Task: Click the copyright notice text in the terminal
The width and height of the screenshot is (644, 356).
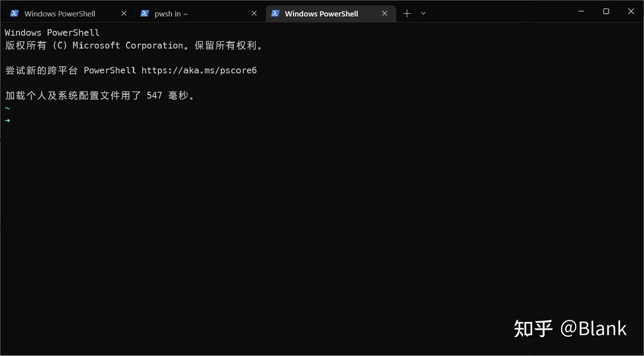Action: tap(134, 45)
